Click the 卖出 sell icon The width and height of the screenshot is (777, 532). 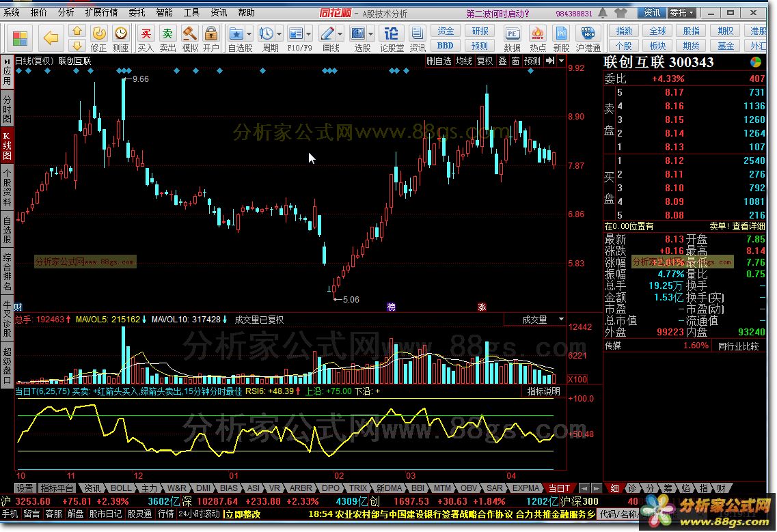[x=167, y=39]
